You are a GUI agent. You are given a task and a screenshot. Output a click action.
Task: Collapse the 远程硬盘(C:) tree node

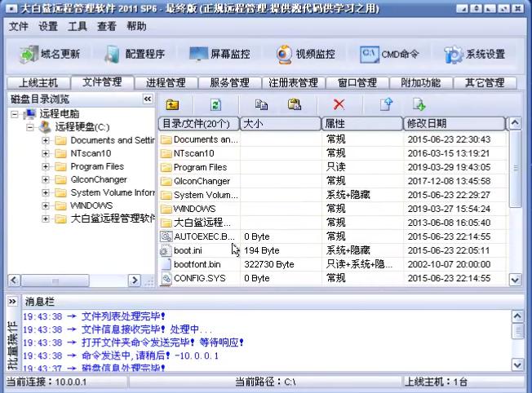[x=30, y=127]
